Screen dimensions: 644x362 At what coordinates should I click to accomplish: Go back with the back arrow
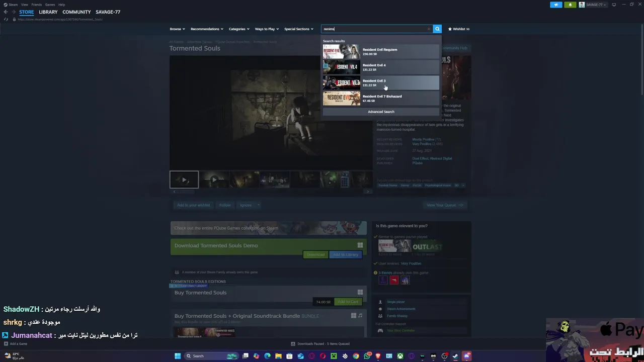[x=6, y=12]
